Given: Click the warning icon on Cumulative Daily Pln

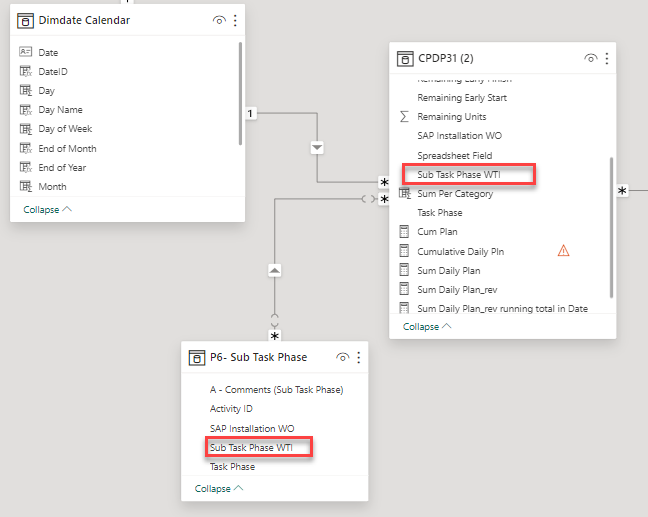Looking at the screenshot, I should click(563, 250).
